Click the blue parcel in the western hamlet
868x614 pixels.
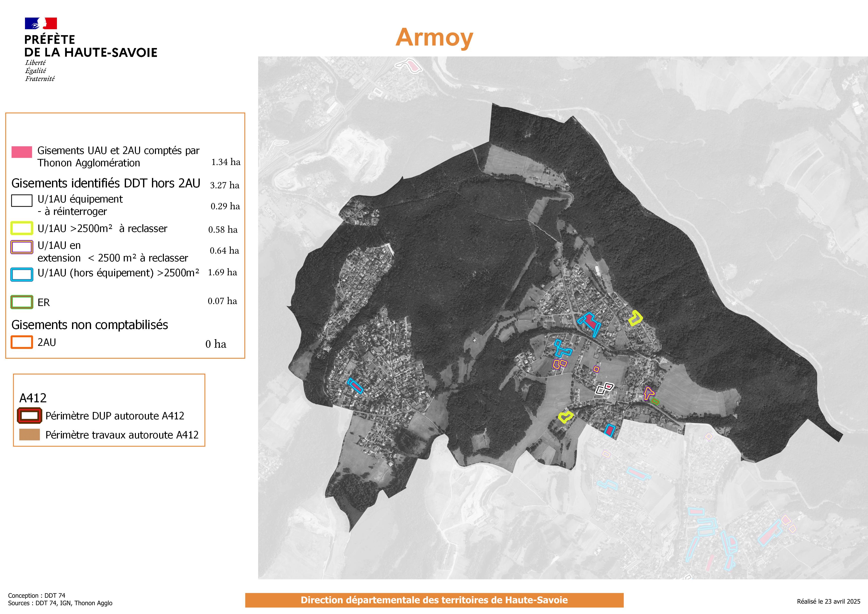point(355,386)
